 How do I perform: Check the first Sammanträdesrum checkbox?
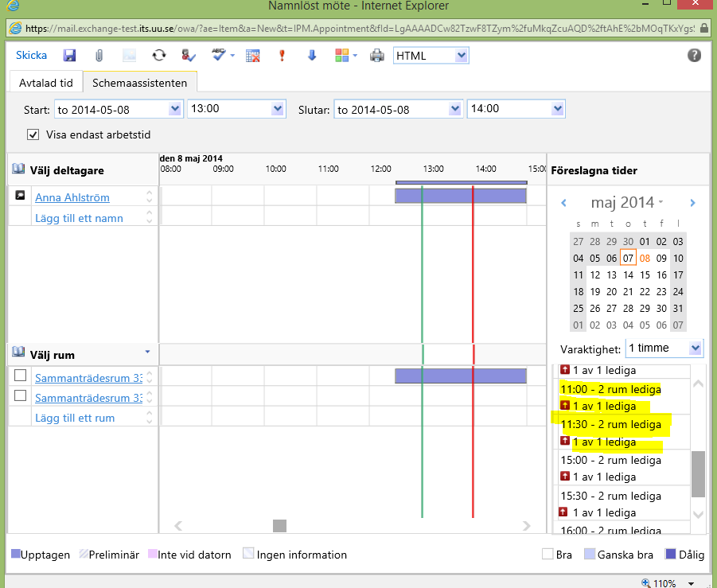[20, 376]
